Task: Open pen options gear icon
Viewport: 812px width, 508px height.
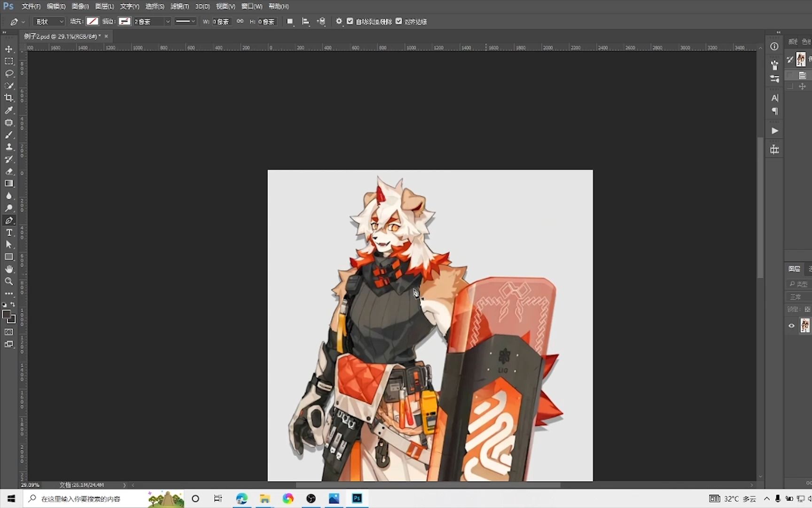Action: (339, 21)
